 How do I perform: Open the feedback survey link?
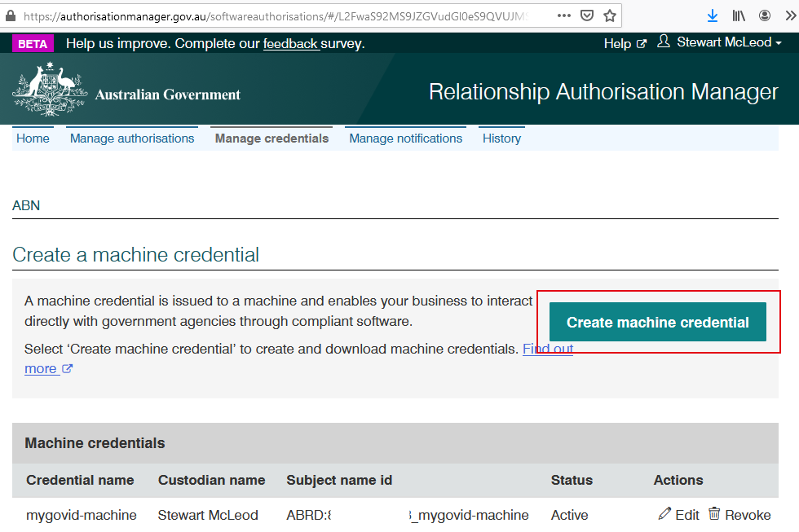[x=290, y=44]
